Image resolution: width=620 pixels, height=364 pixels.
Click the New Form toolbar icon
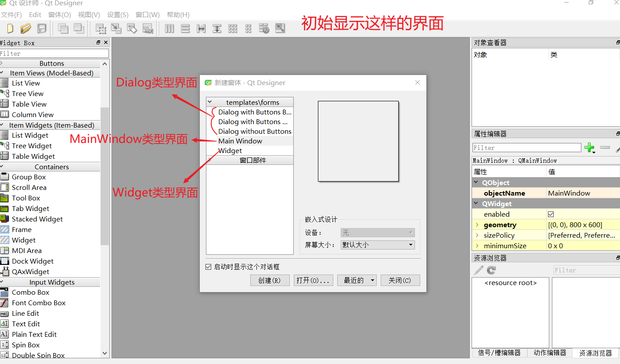tap(9, 28)
